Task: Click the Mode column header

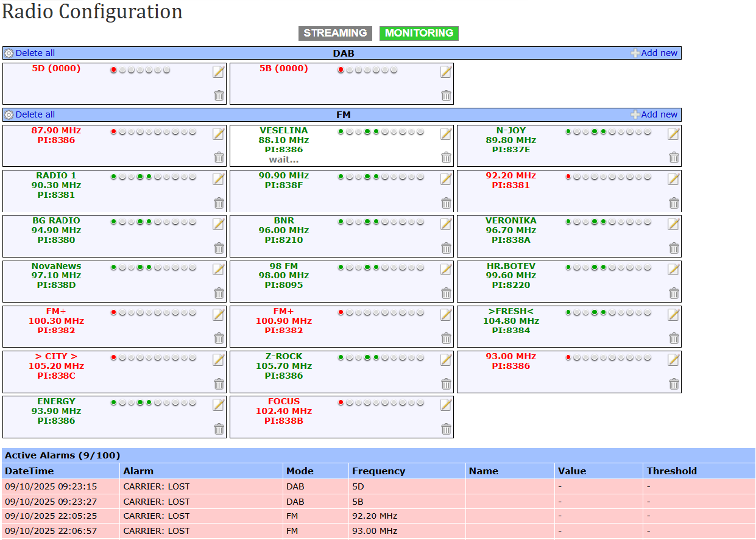Action: [x=316, y=471]
